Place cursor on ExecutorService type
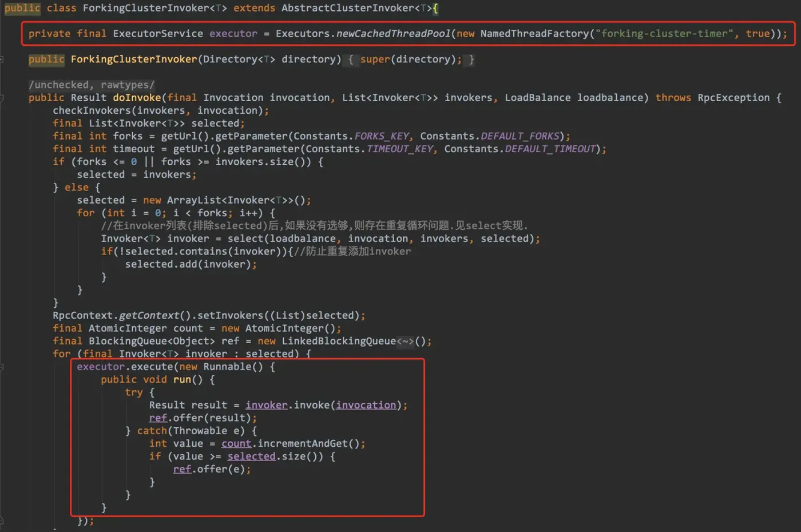The image size is (801, 532). [x=158, y=34]
